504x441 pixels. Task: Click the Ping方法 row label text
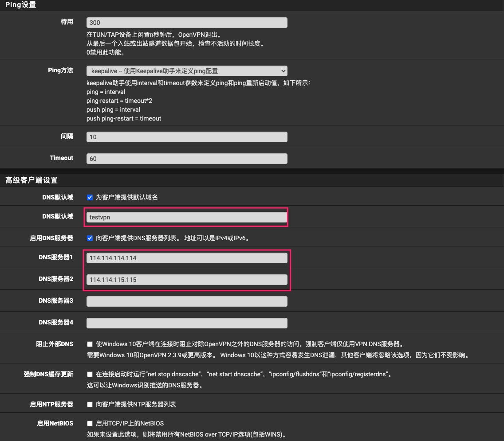click(x=60, y=70)
